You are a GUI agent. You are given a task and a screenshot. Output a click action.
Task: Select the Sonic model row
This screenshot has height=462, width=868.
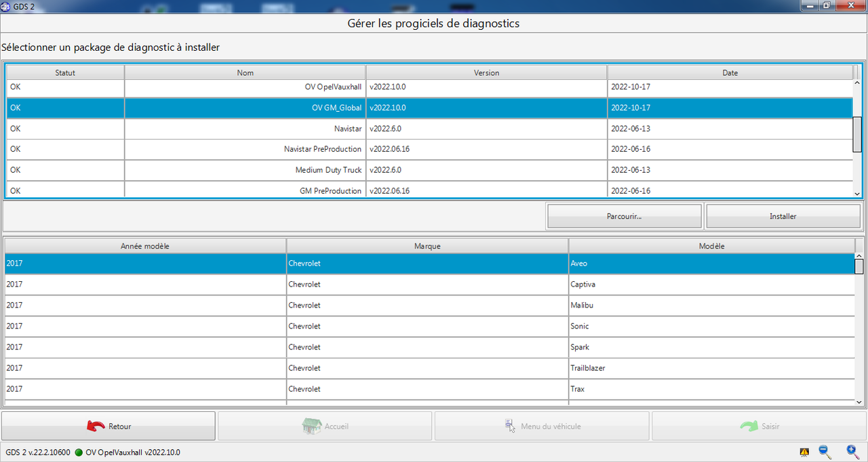pos(429,327)
